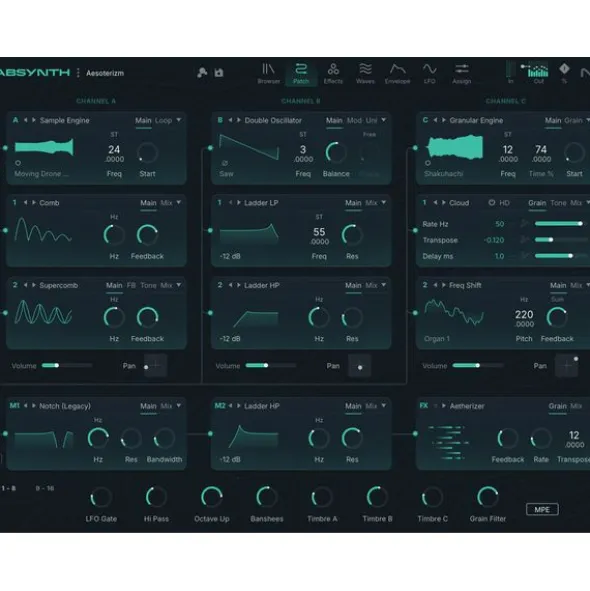Switch Sample Engine to Loop tab

pyautogui.click(x=163, y=121)
